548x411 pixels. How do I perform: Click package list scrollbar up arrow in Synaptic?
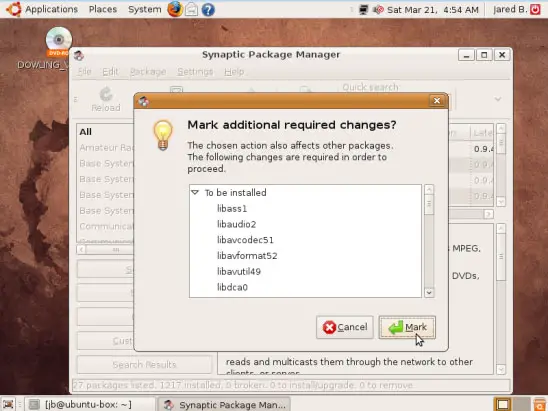501,128
